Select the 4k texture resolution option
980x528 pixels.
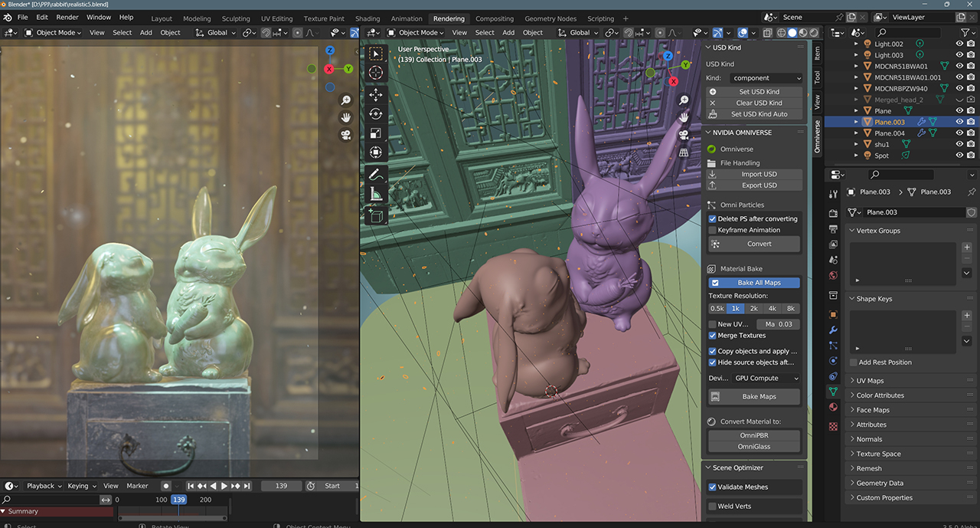point(773,308)
